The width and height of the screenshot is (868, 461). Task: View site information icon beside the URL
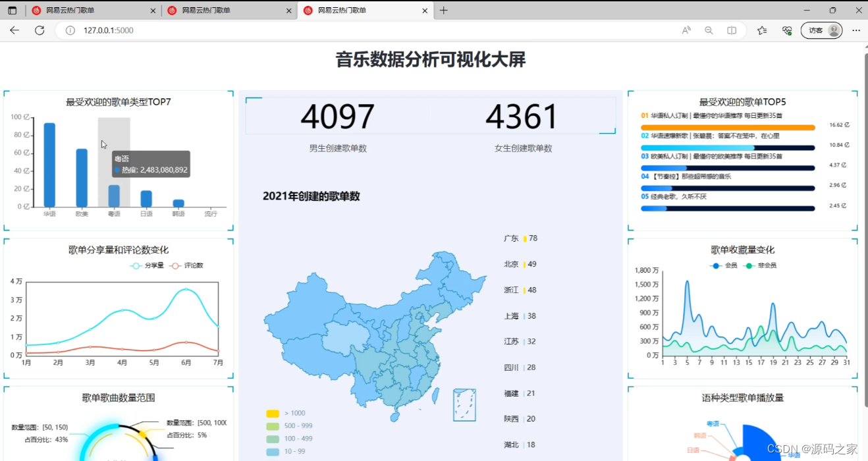[70, 30]
